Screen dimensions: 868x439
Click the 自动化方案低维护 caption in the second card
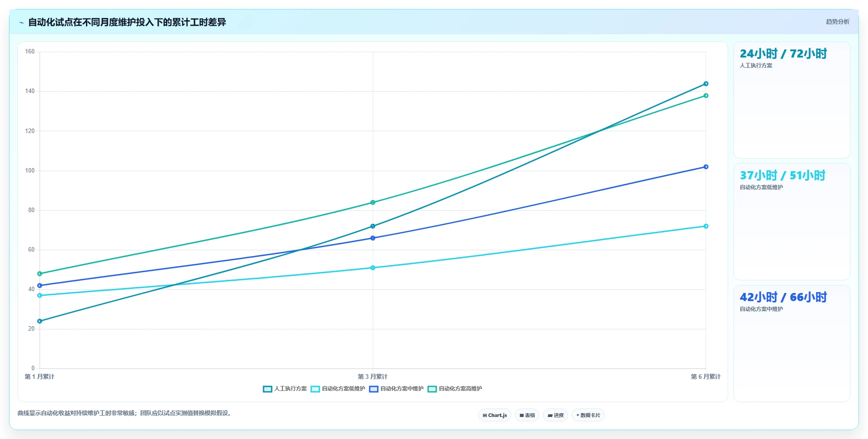tap(761, 187)
